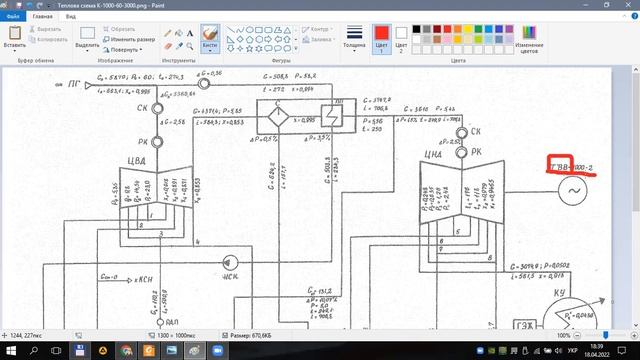The width and height of the screenshot is (640, 360).
Task: Open the Outline (Контур) dropdown
Action: 317,29
